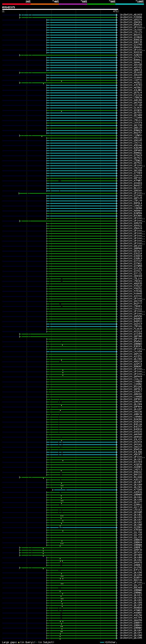Select hit UniRef100_B9SD38
The height and width of the screenshot is (644, 146).
point(131,53)
